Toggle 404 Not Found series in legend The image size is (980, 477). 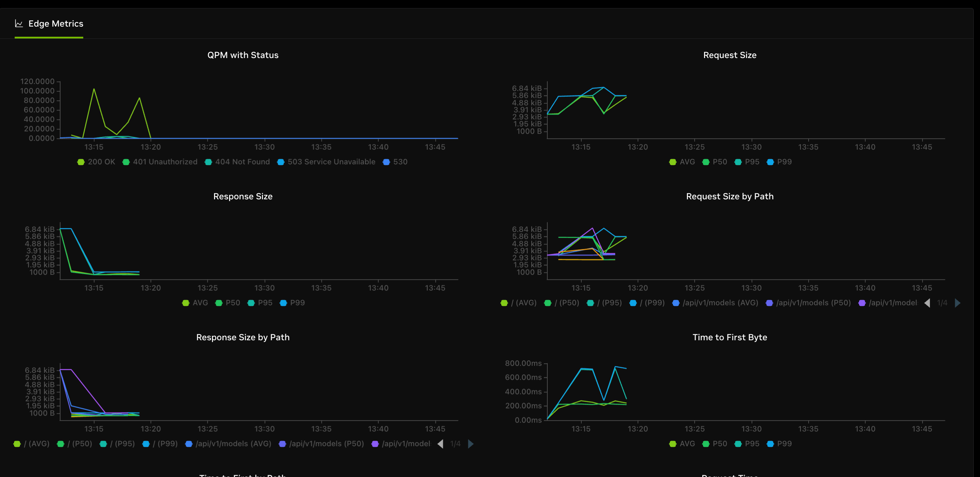pyautogui.click(x=237, y=162)
